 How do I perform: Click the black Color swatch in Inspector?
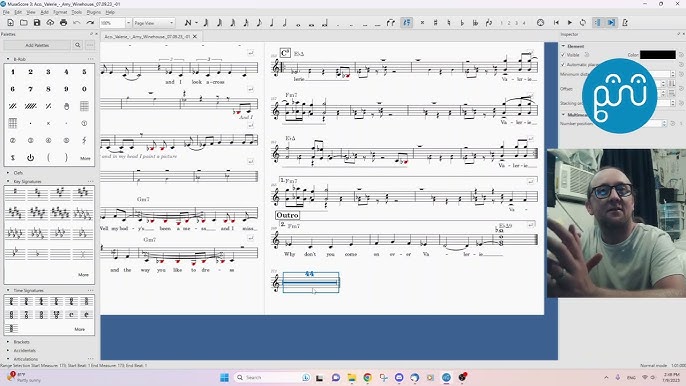click(658, 55)
